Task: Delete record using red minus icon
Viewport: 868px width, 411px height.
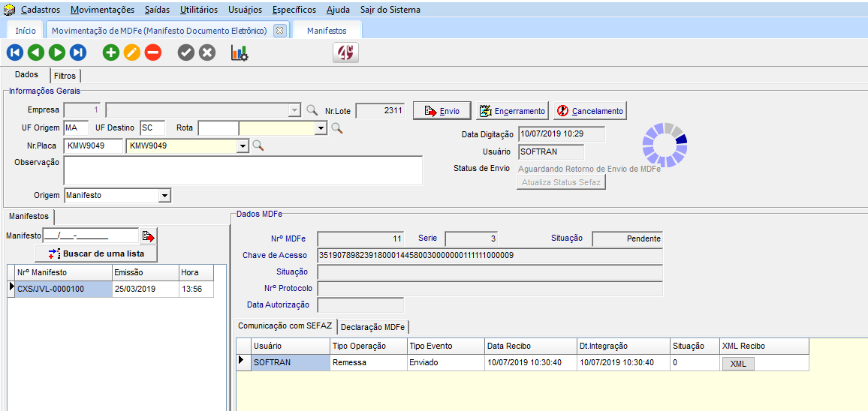Action: click(153, 52)
